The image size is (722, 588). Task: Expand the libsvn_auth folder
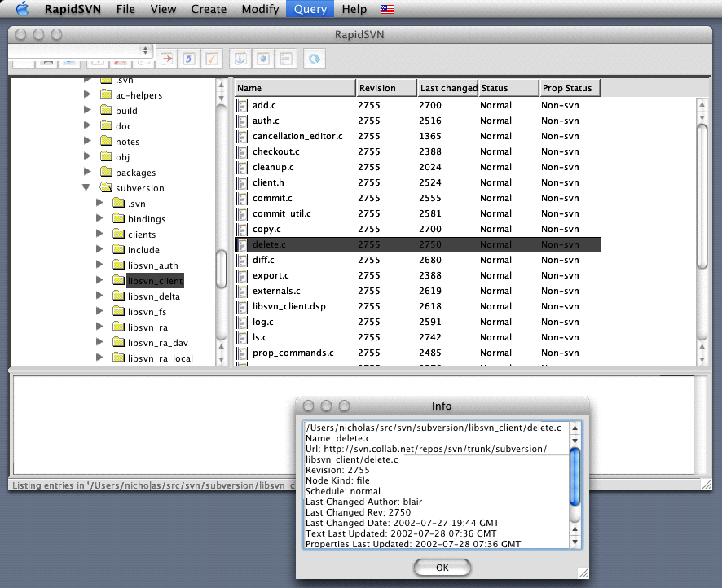(99, 265)
